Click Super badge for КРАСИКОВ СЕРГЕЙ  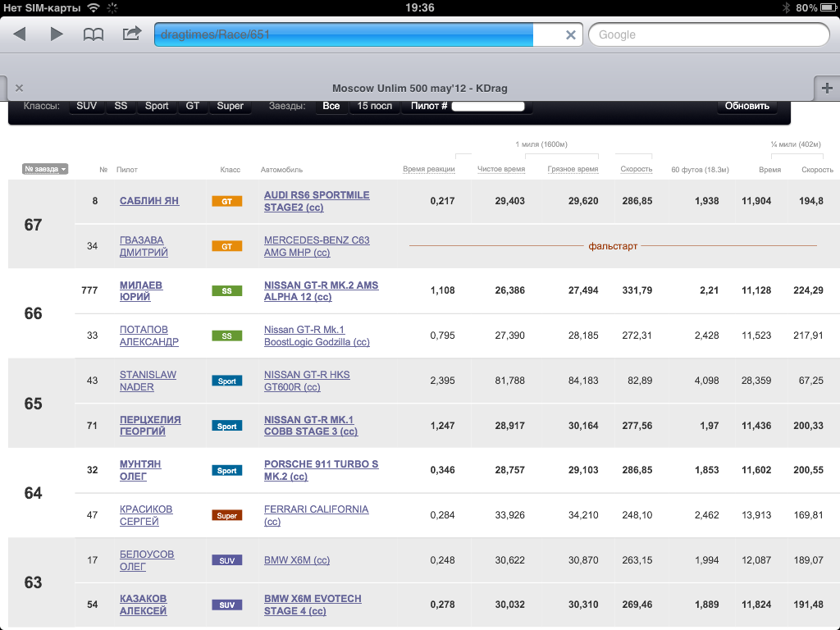point(227,515)
